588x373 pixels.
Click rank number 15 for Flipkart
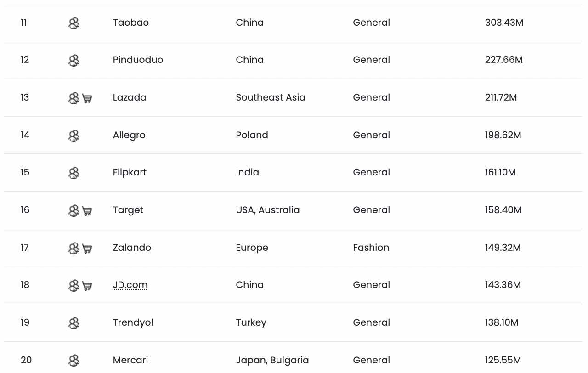tap(25, 172)
